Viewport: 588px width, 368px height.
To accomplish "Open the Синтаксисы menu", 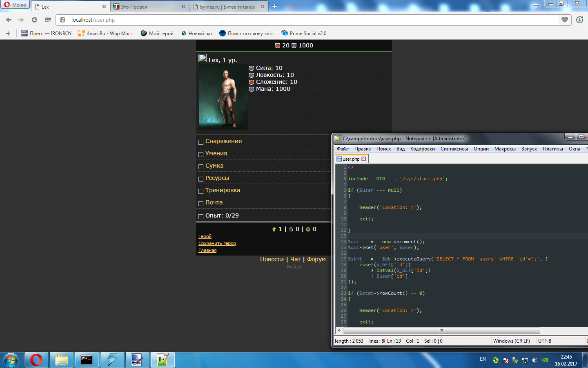I will 454,149.
